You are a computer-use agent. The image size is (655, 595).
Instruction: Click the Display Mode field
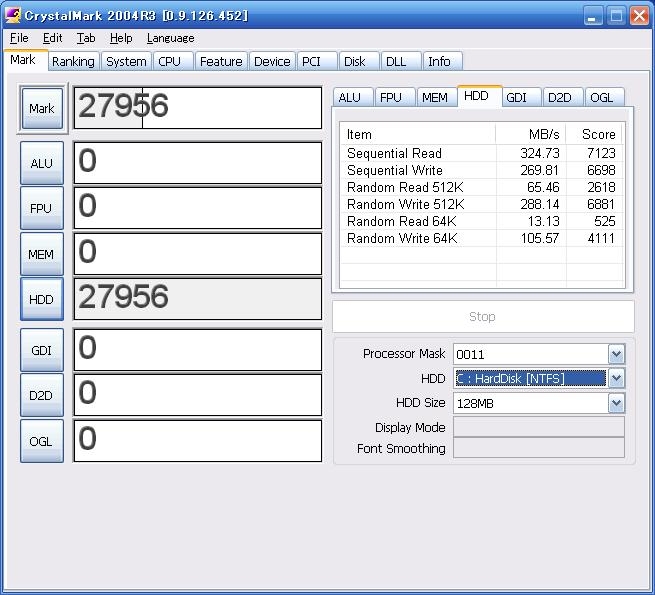coord(539,427)
